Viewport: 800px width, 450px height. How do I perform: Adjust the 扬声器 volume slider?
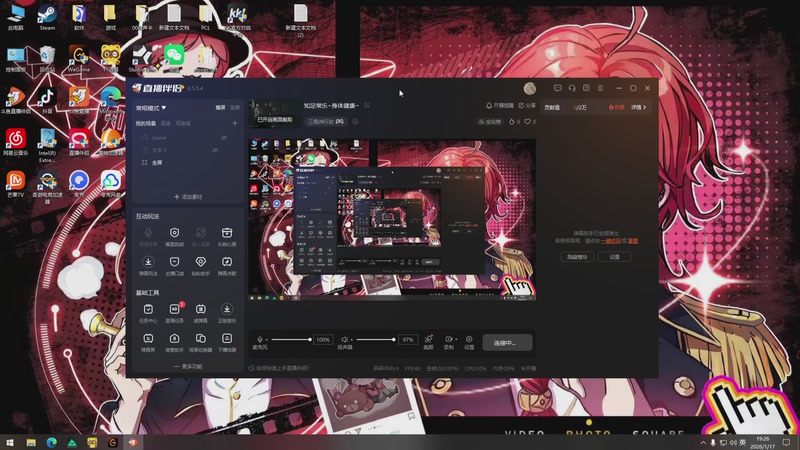(376, 339)
